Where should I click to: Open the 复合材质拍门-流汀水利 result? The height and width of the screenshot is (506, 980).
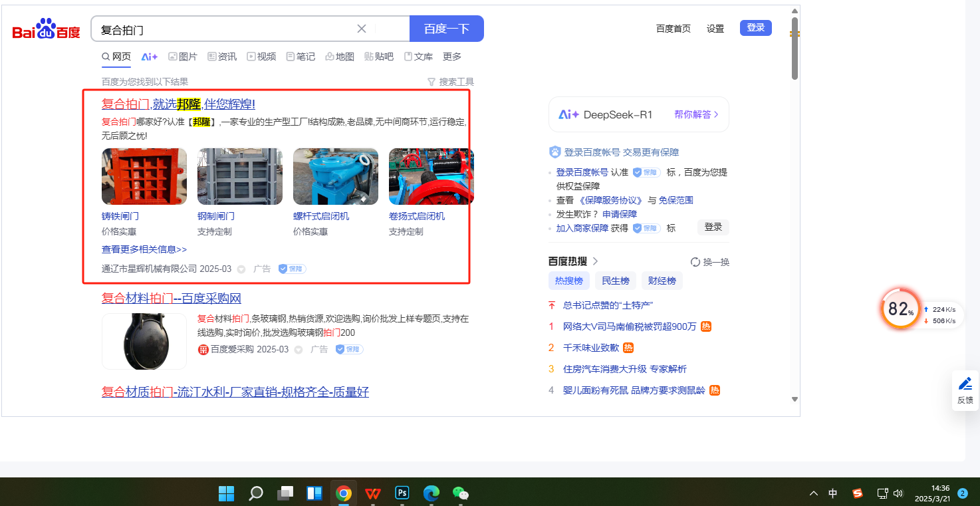[x=235, y=392]
